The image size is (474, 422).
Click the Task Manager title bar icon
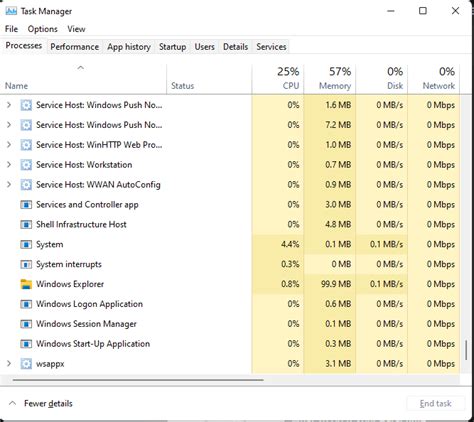click(x=11, y=11)
